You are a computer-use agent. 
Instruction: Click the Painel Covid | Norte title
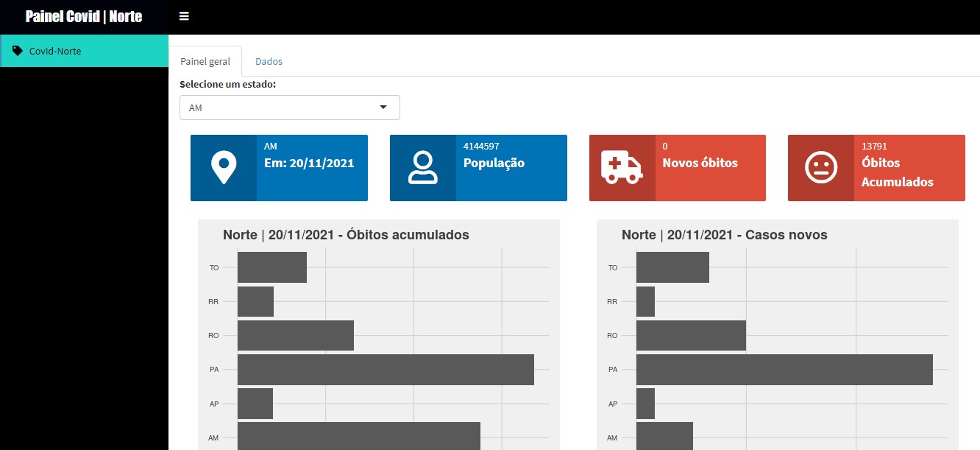pos(84,16)
